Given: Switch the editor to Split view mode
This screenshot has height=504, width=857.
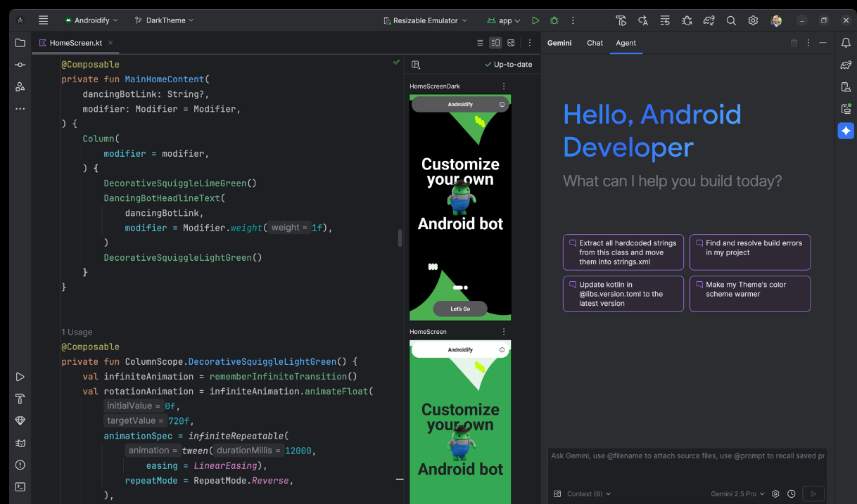Looking at the screenshot, I should 495,42.
